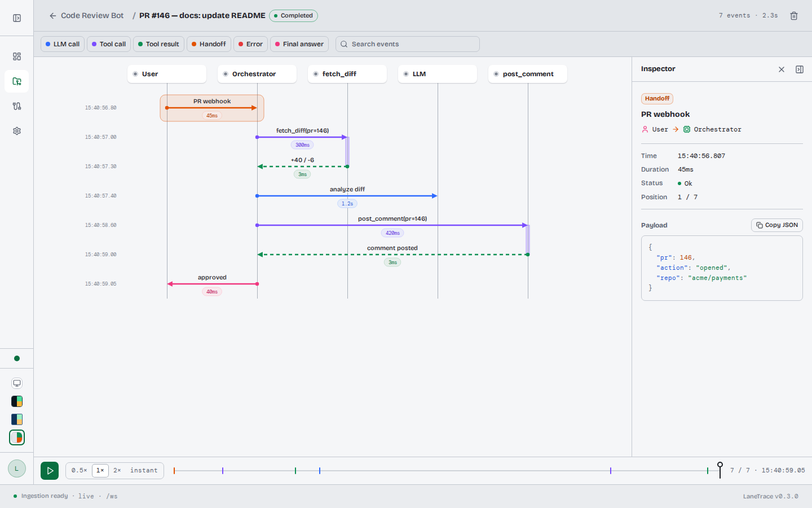Viewport: 812px width, 508px height.
Task: Toggle the left sidebar panel icon
Action: point(17,18)
